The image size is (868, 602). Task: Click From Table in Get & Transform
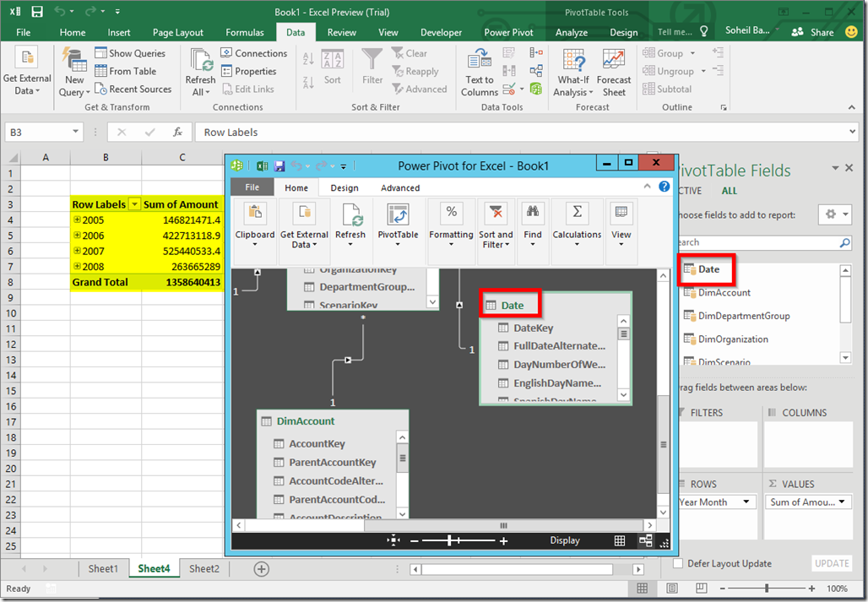pos(126,71)
